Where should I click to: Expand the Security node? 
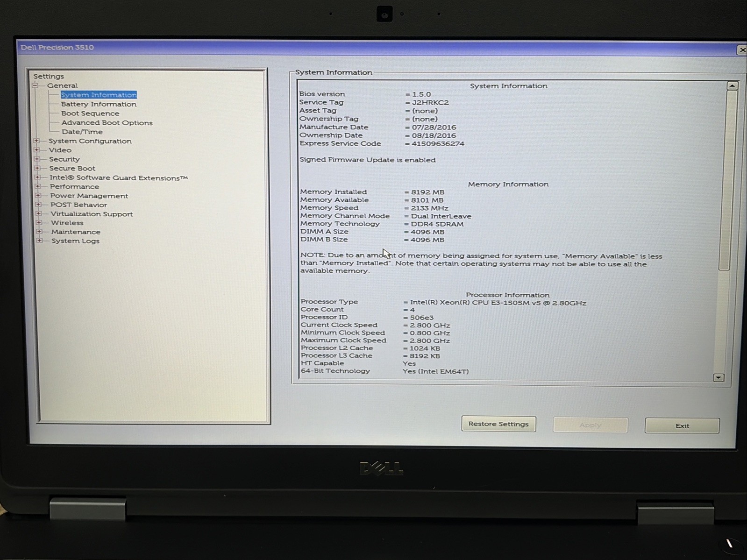pos(37,159)
